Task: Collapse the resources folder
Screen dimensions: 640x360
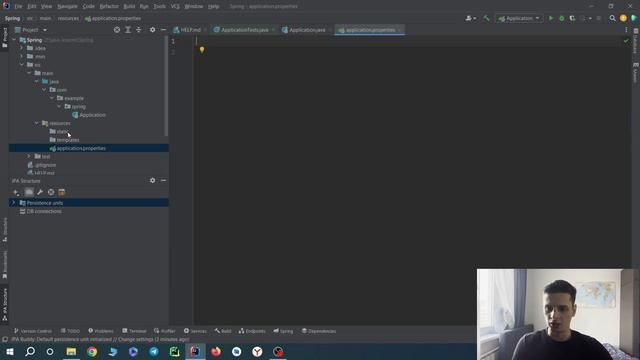Action: tap(37, 123)
